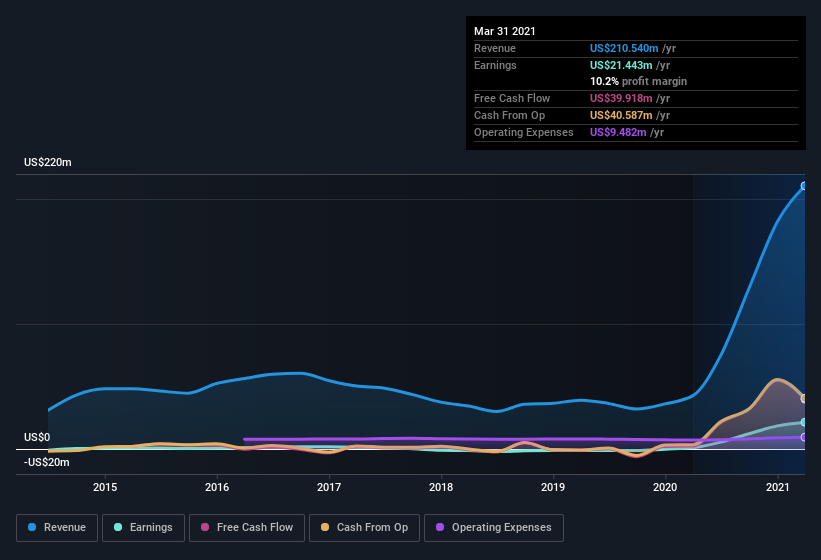Click the US$39.918m free cash flow value
Viewport: 821px width, 560px height.
point(621,98)
